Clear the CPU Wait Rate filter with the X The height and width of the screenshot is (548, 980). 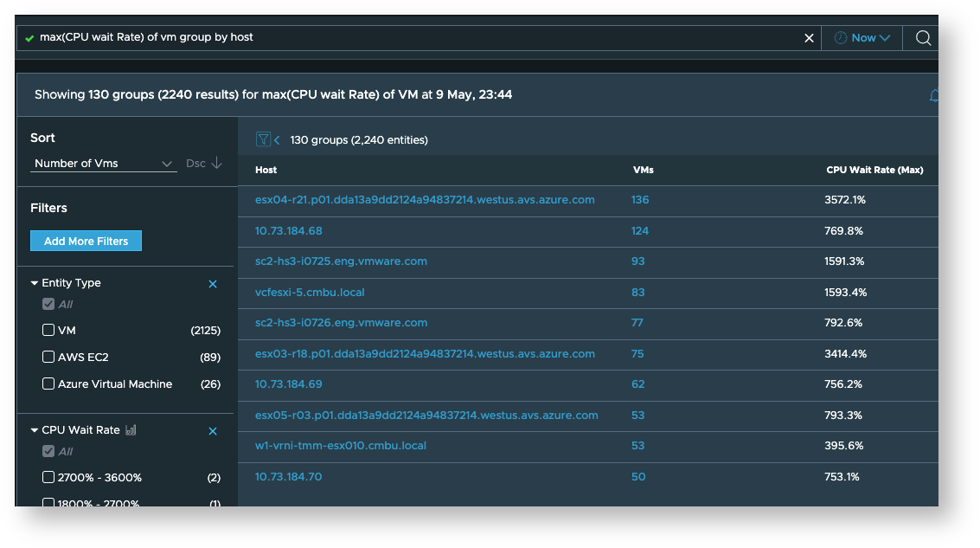coord(213,431)
